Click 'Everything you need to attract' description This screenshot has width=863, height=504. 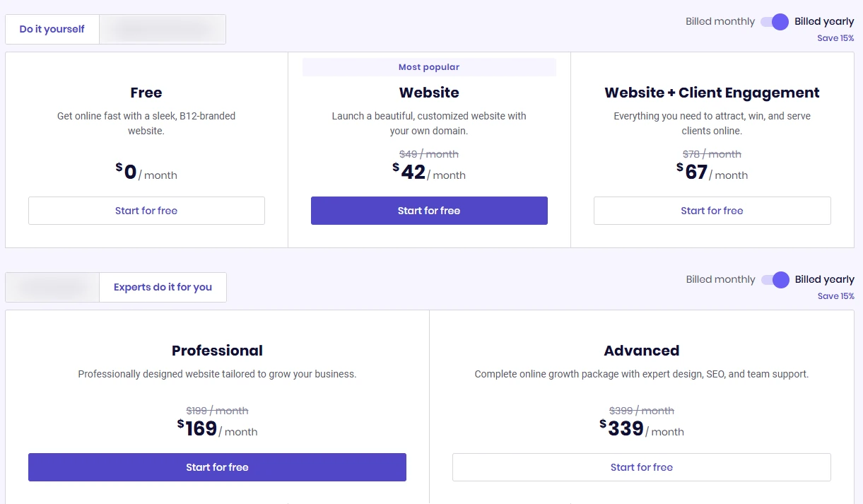click(712, 124)
